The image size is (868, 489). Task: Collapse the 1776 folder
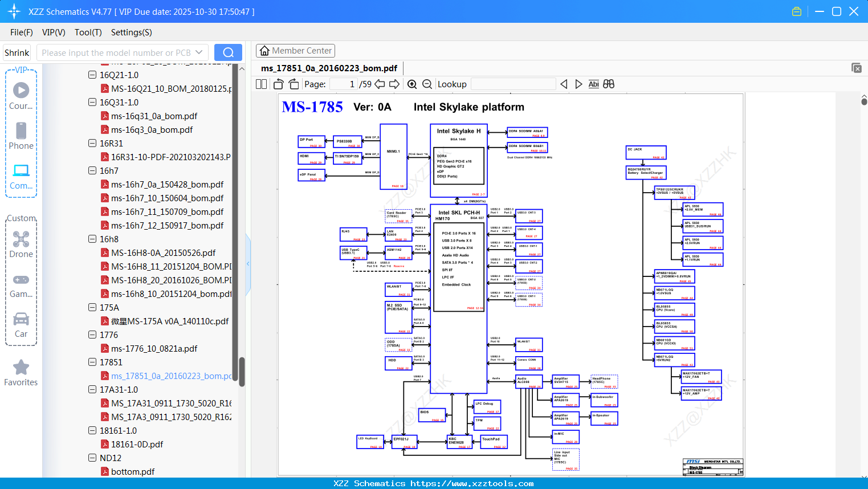(92, 335)
